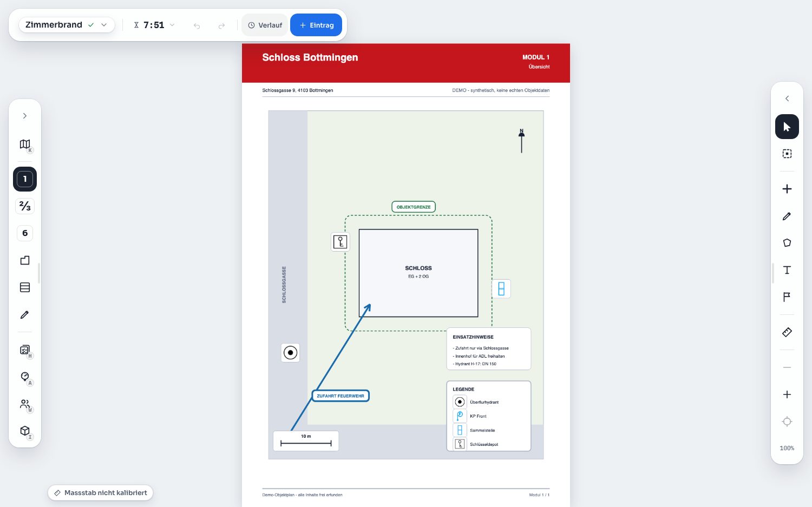Click the address Schlossgasse 9, 4103 Bottmingen
Viewport: 812px width, 507px height.
[x=298, y=90]
